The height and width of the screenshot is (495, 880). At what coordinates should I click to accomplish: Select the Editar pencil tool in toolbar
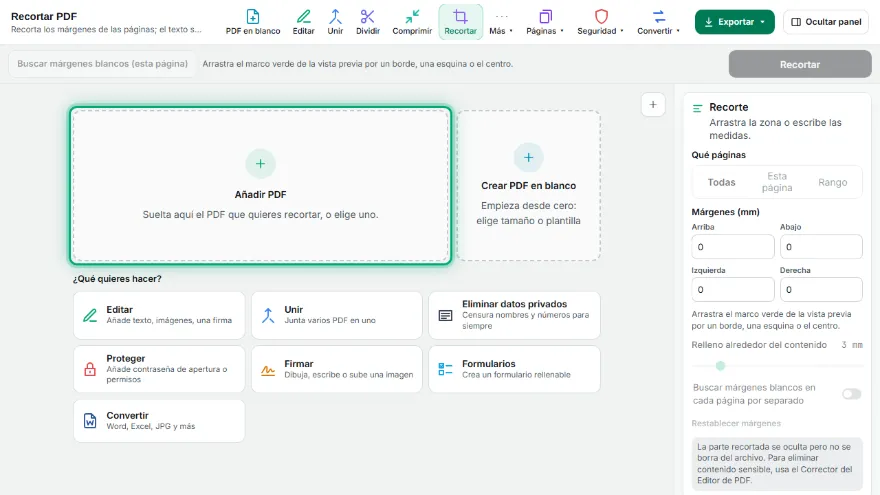304,22
